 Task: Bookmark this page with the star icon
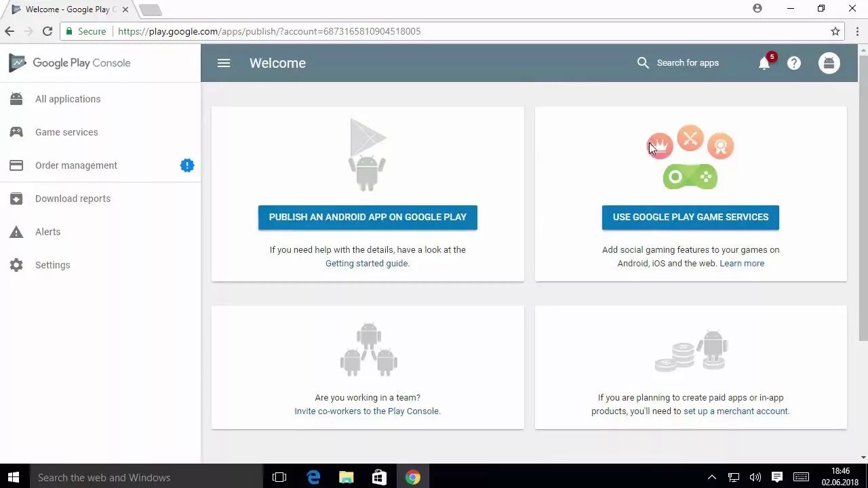[x=835, y=31]
